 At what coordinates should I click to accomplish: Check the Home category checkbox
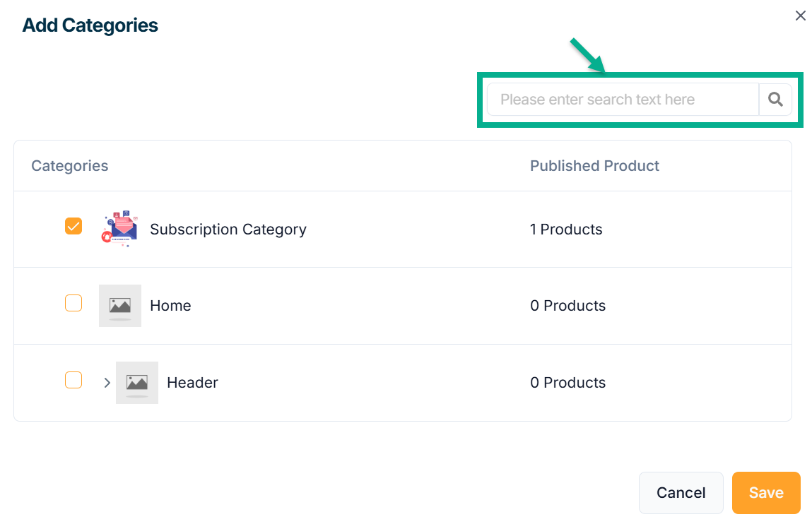[x=73, y=303]
